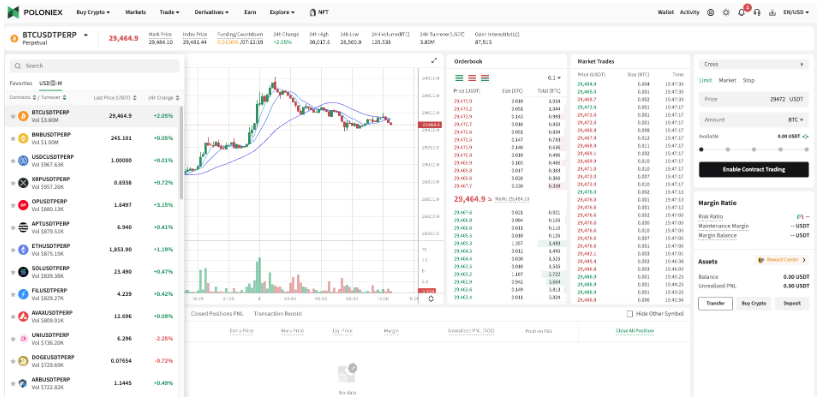Screen dimensions: 826x400
Task: Open the Explore dropdown menu
Action: click(282, 12)
